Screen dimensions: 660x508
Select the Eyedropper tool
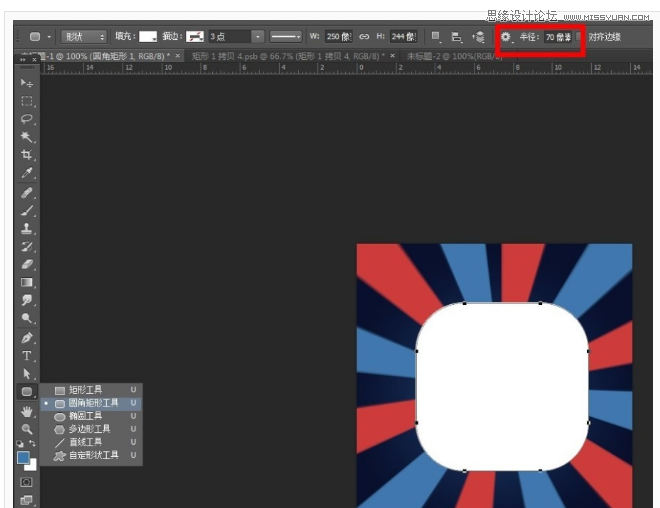[27, 172]
